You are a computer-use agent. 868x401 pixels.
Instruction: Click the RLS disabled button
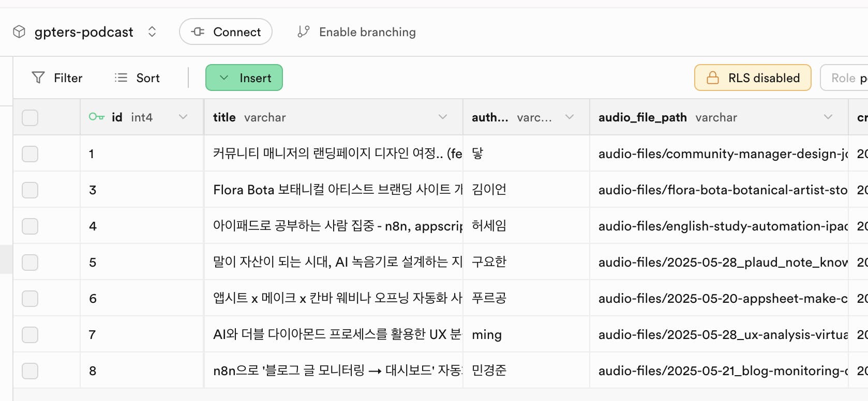pos(753,78)
